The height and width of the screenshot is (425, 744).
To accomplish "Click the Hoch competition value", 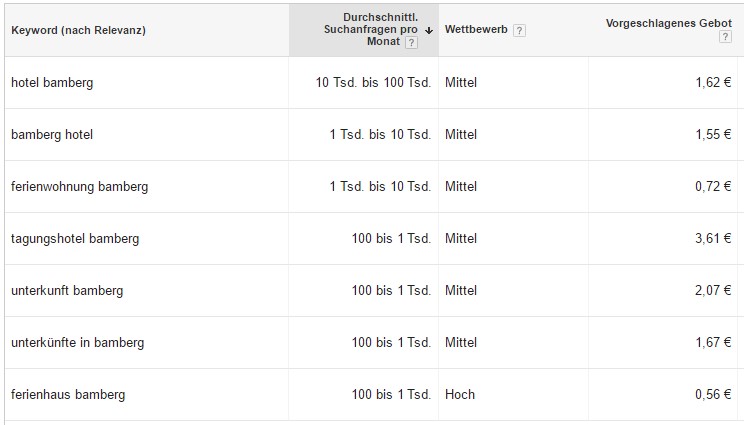I will [460, 394].
